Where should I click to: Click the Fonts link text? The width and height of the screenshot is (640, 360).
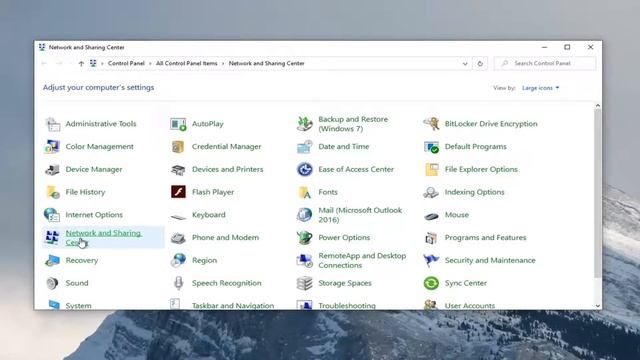tap(328, 192)
